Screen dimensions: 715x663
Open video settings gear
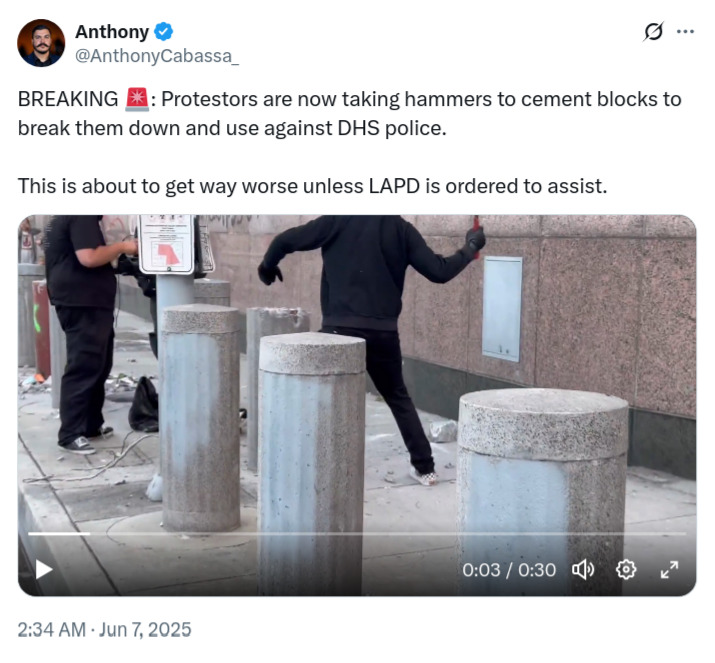pyautogui.click(x=626, y=570)
